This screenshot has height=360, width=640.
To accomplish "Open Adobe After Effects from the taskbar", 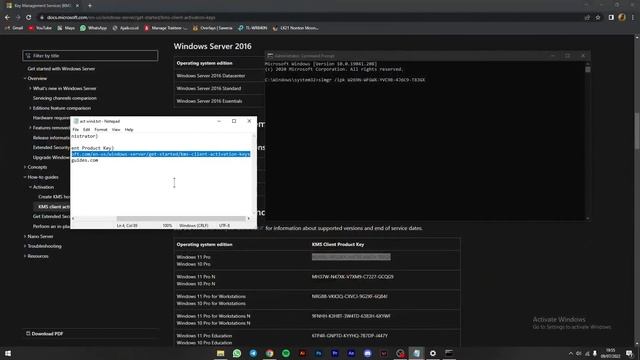I will (x=351, y=353).
